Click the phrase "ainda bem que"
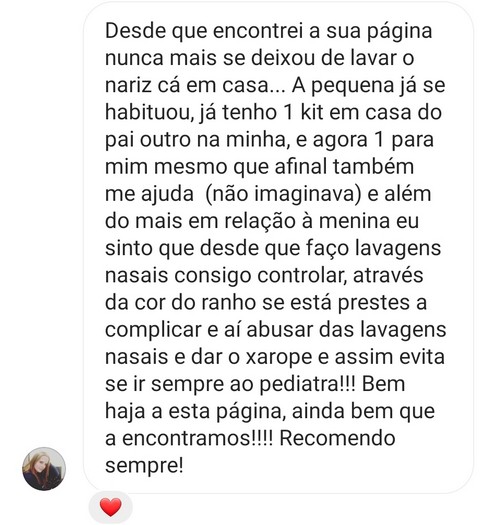The width and height of the screenshot is (500, 525). [363, 411]
